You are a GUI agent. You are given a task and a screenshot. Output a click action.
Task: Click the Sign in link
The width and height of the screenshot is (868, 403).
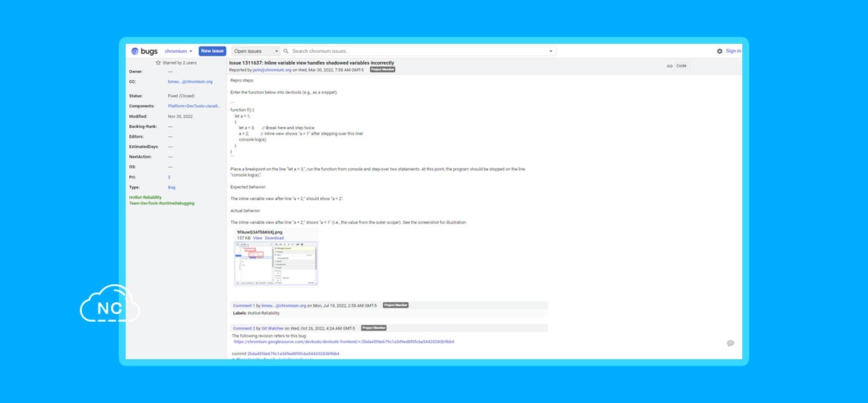click(733, 51)
